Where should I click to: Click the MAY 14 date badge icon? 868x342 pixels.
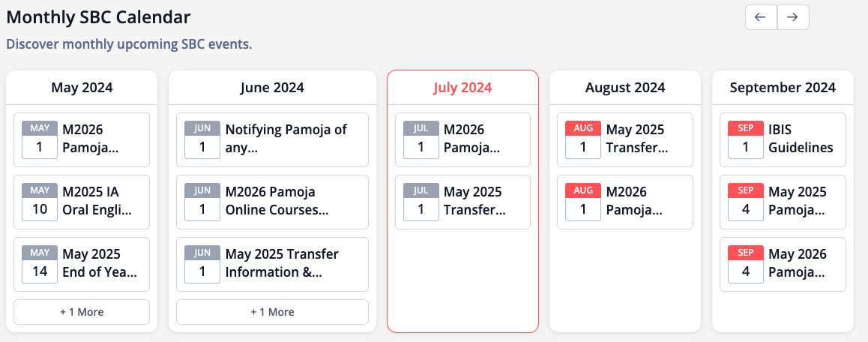pos(40,264)
